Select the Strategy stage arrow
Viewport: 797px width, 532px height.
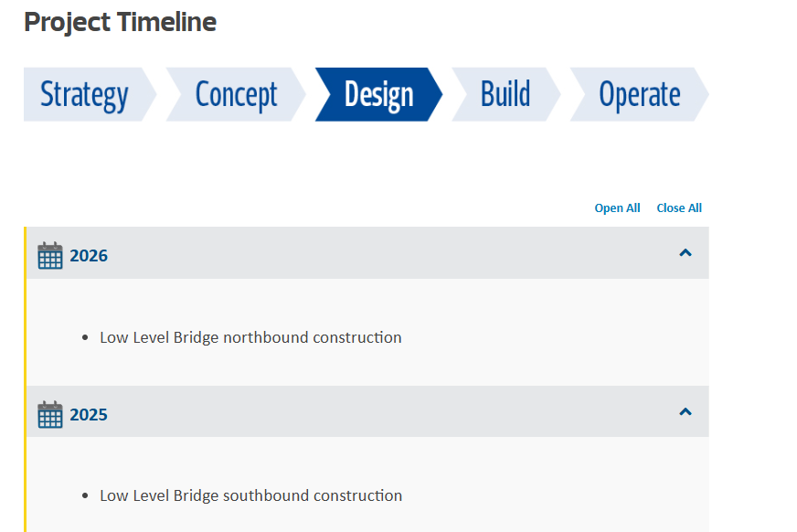[x=84, y=94]
